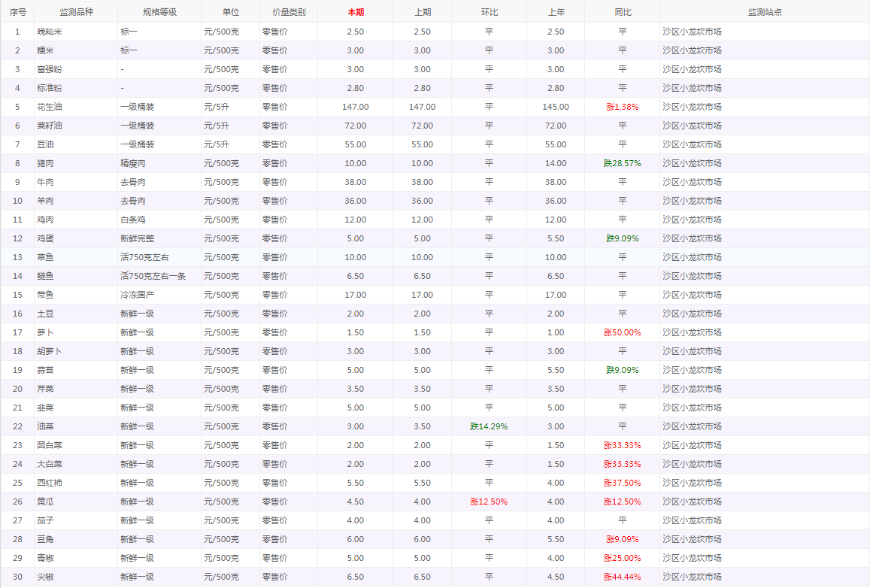Click the 涨44.44% value for 尖椒
The height and width of the screenshot is (588, 870).
click(x=622, y=577)
